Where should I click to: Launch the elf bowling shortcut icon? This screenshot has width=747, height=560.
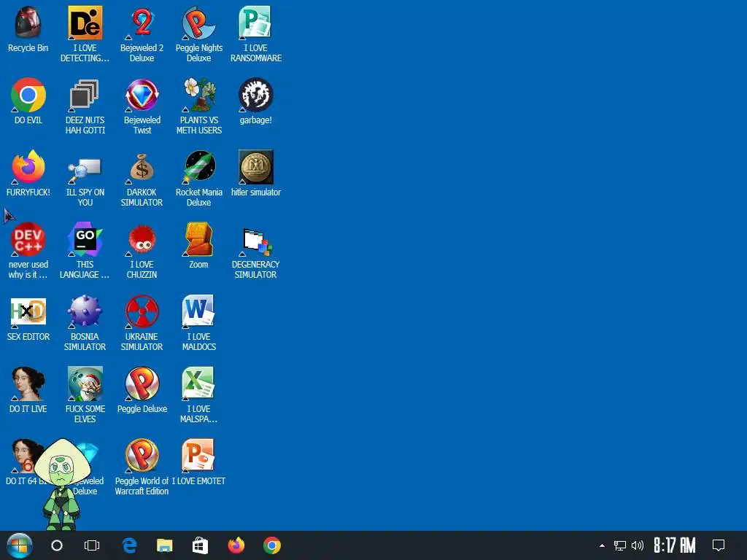click(x=85, y=384)
